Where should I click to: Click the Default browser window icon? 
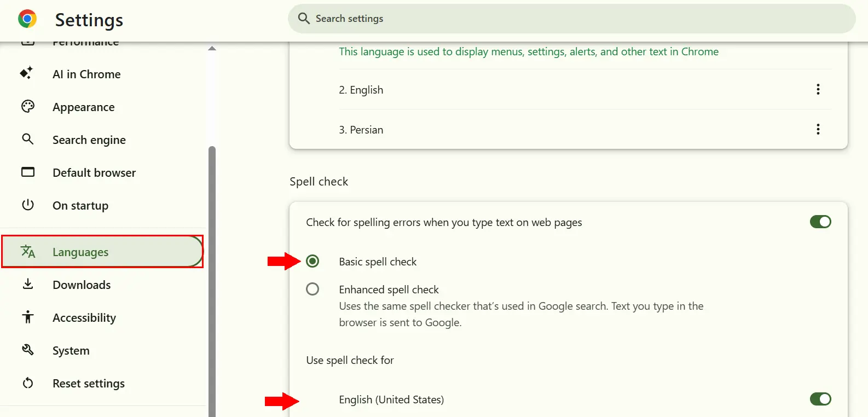coord(28,172)
